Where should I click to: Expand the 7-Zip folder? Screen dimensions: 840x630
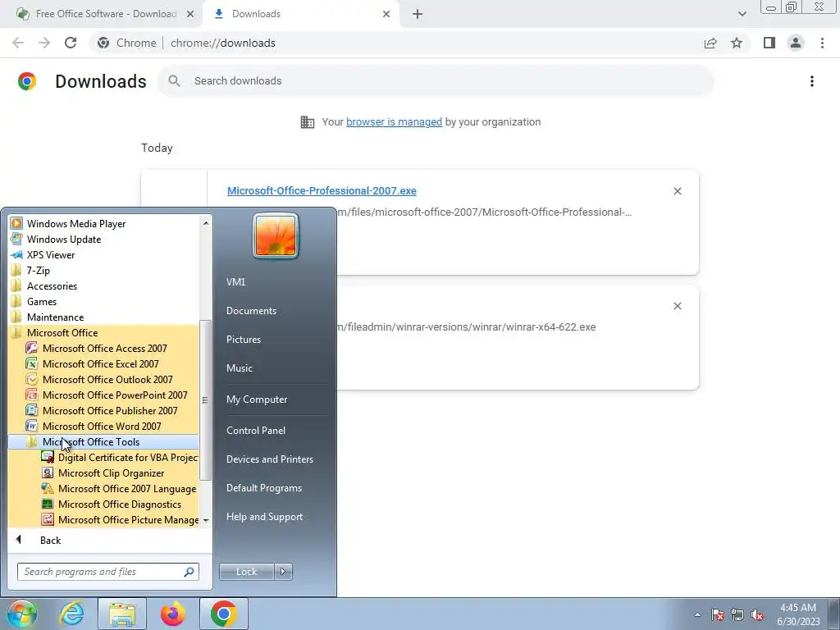[104, 270]
